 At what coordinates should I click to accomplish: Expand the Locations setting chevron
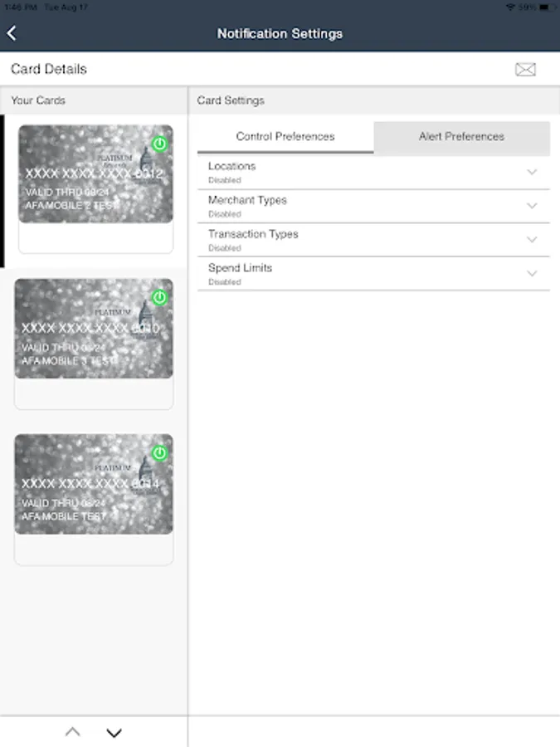[x=532, y=172]
